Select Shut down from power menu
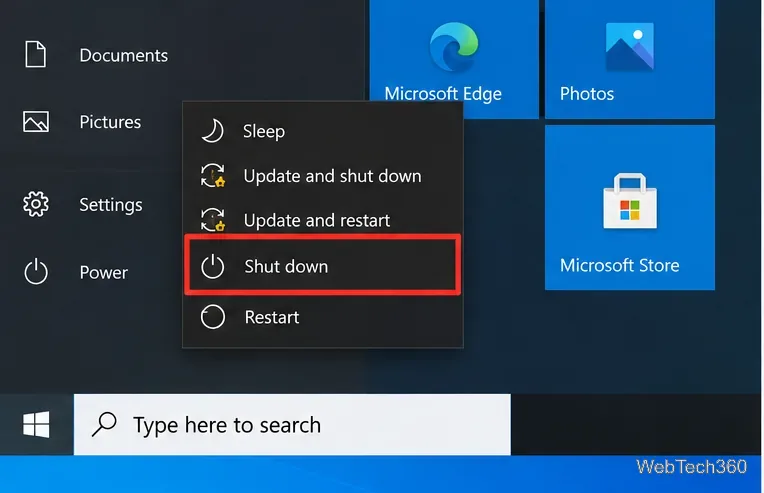 click(x=286, y=266)
